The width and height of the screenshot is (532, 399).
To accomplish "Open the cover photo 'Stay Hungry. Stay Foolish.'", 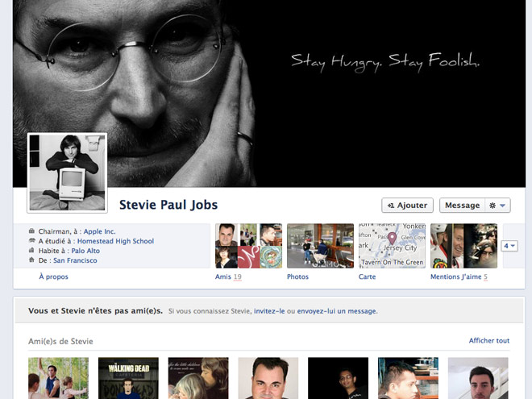I will coord(269,94).
